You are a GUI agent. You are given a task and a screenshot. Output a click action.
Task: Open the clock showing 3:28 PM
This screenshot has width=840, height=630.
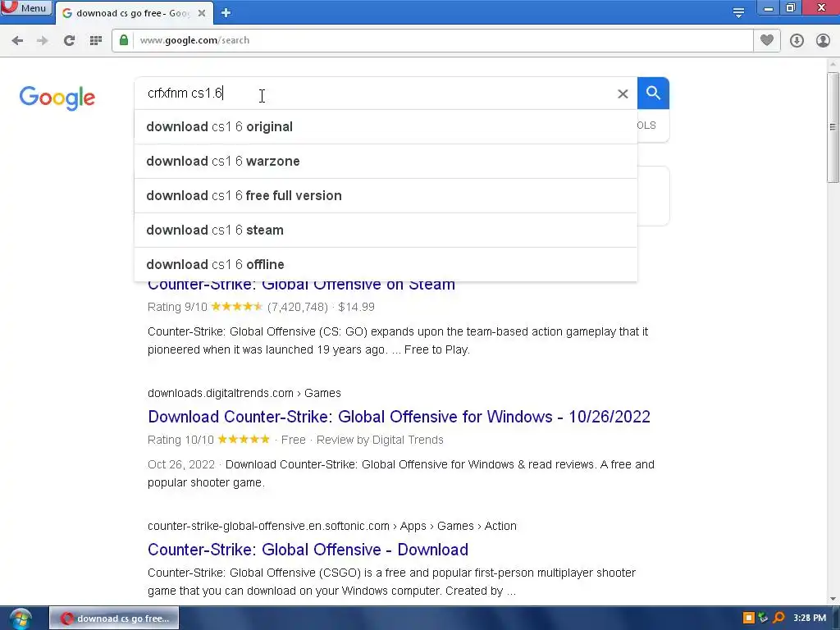(810, 619)
